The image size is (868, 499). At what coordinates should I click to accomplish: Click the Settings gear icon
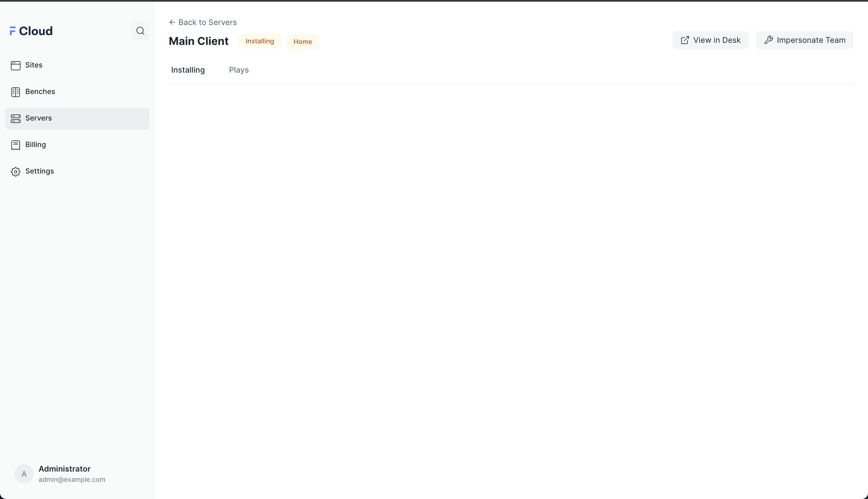(x=15, y=171)
